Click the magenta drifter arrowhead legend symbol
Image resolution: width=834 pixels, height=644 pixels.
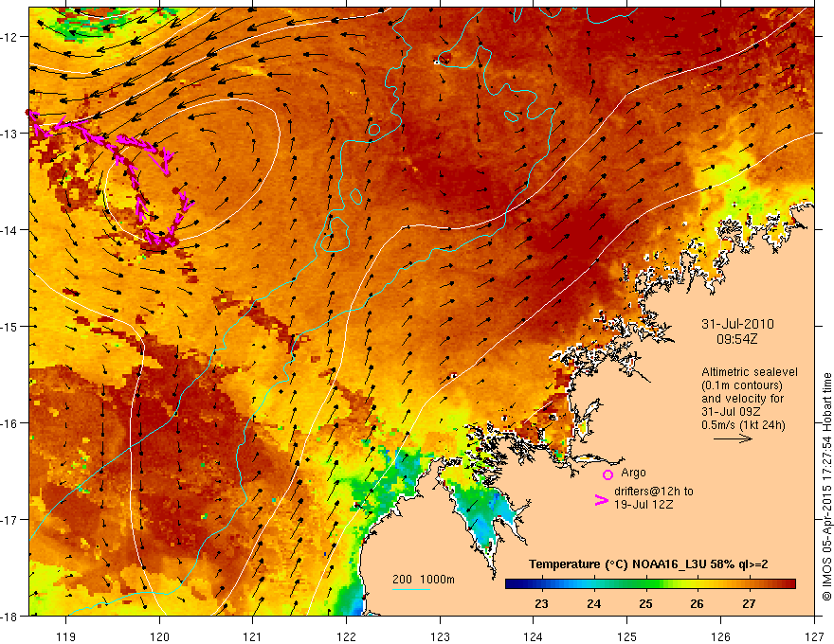pyautogui.click(x=601, y=500)
